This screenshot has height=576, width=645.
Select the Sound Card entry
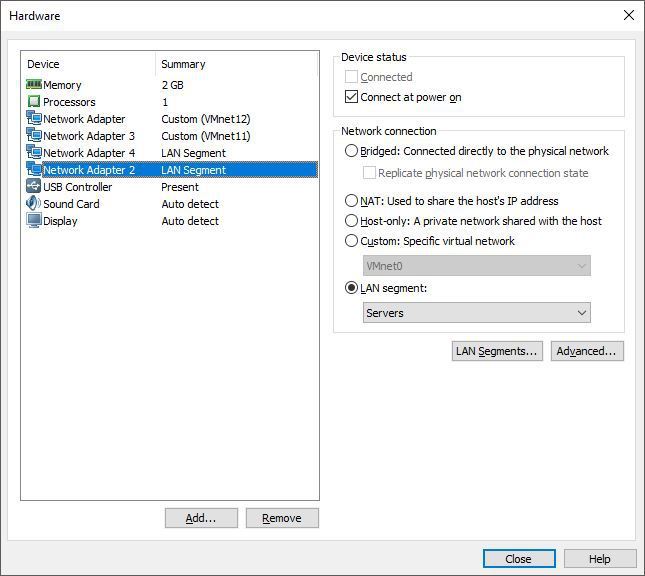[x=71, y=204]
